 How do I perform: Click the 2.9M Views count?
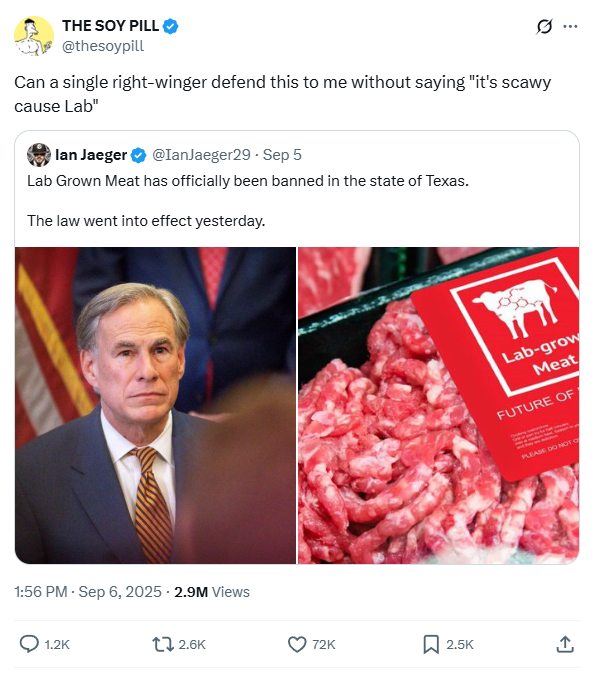(212, 592)
